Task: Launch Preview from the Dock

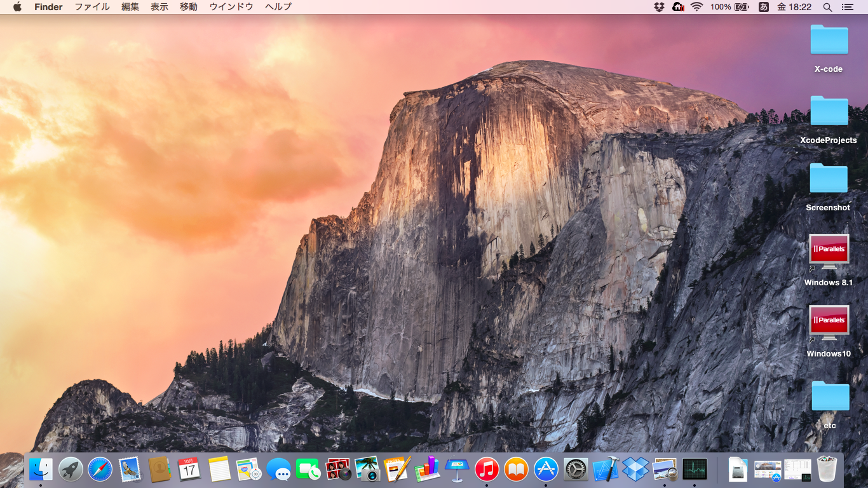Action: 665,470
